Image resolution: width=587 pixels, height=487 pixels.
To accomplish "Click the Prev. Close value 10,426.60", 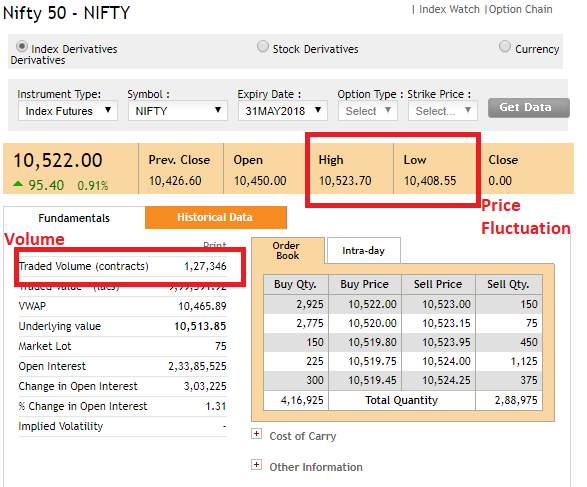I will coord(175,181).
